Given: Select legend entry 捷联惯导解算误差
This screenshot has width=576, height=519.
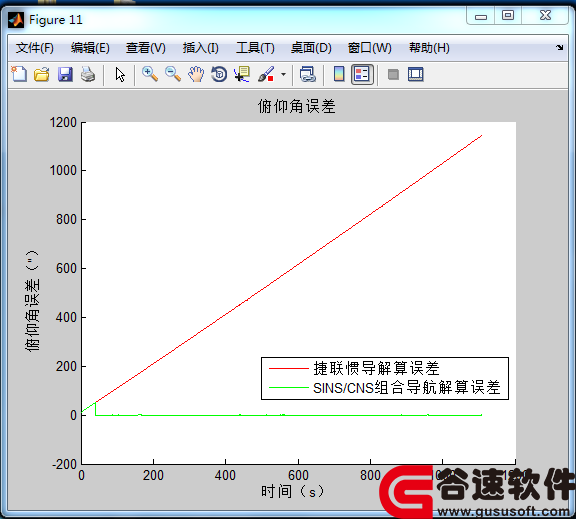Looking at the screenshot, I should tap(376, 368).
